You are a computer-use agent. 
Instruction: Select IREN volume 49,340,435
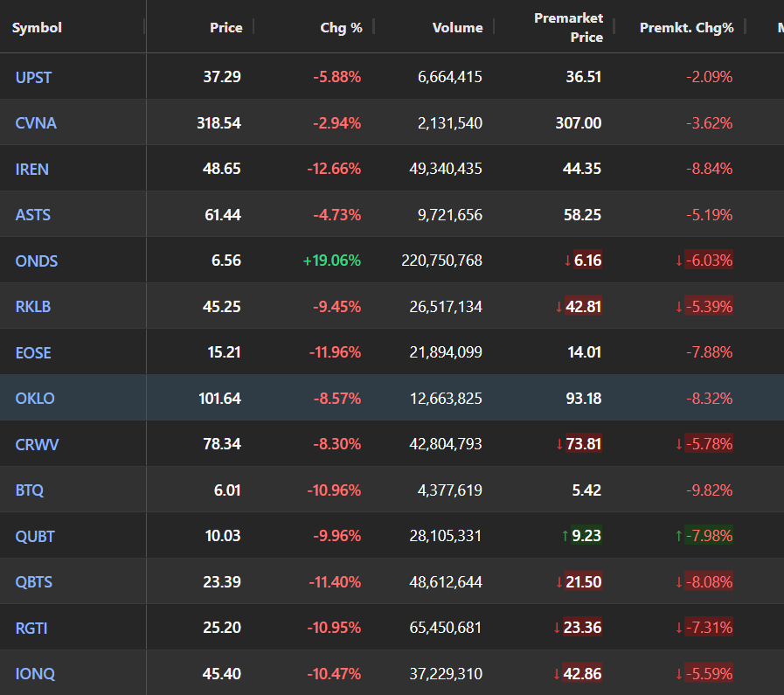click(x=446, y=169)
